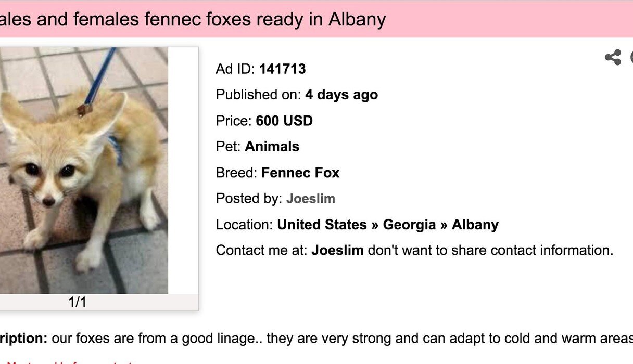Image resolution: width=633 pixels, height=364 pixels.
Task: Click the Fennec Fox breed value
Action: pos(300,173)
